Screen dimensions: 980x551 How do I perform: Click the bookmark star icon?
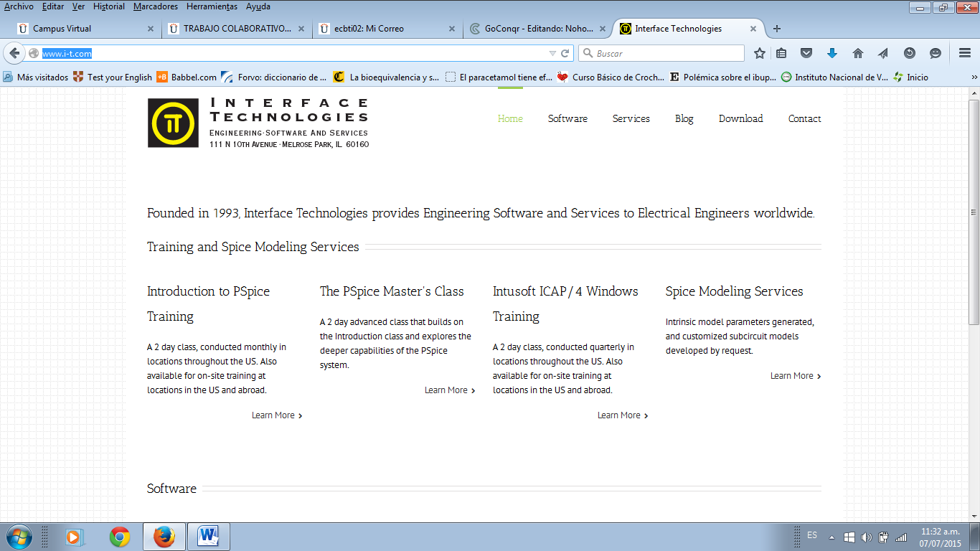760,53
